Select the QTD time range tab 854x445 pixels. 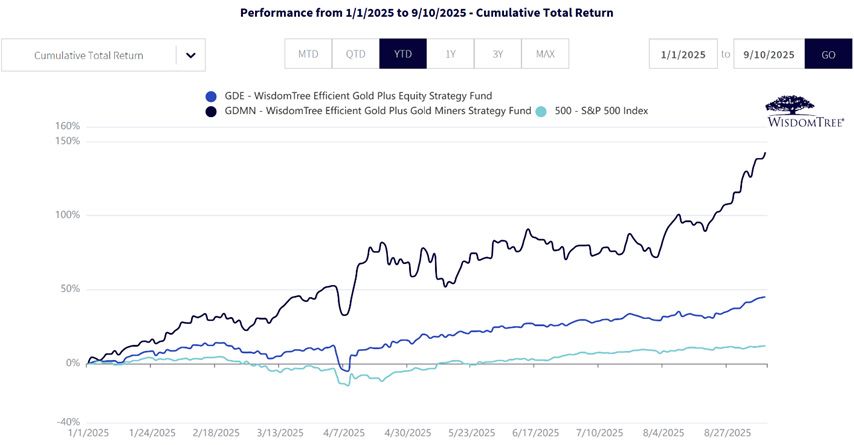pos(355,54)
